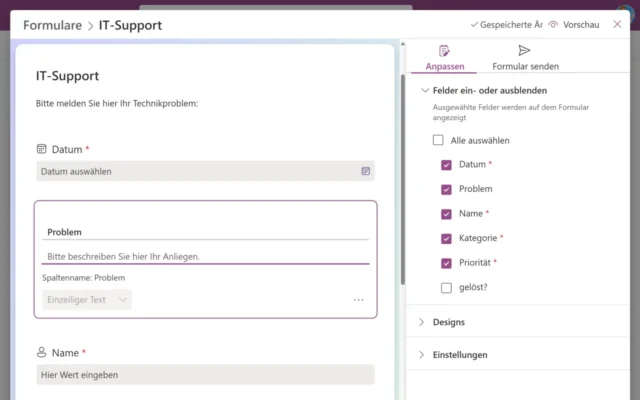Viewport: 640px width, 400px height.
Task: Check the gelöst? field checkbox
Action: click(x=446, y=288)
